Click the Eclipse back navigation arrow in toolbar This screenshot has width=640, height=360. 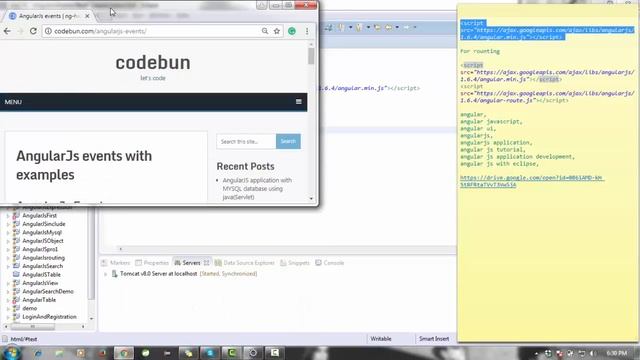point(388,27)
